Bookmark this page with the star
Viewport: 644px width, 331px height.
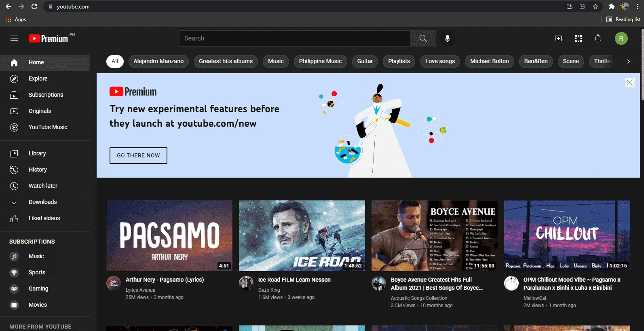coord(595,6)
